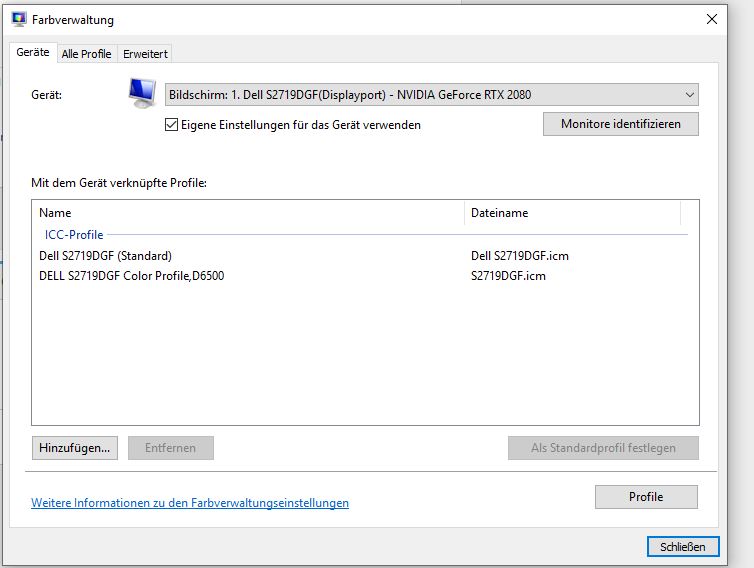
Task: Click Als Standardprofil festlegen button
Action: coord(603,448)
